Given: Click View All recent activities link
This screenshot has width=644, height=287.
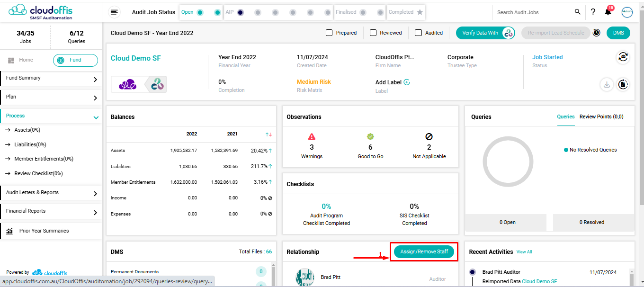Looking at the screenshot, I should click(524, 252).
